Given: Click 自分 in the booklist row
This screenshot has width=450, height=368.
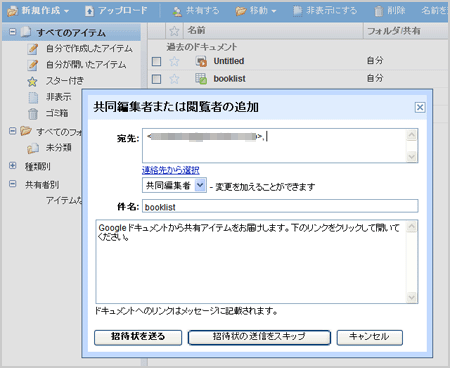Looking at the screenshot, I should tap(375, 78).
